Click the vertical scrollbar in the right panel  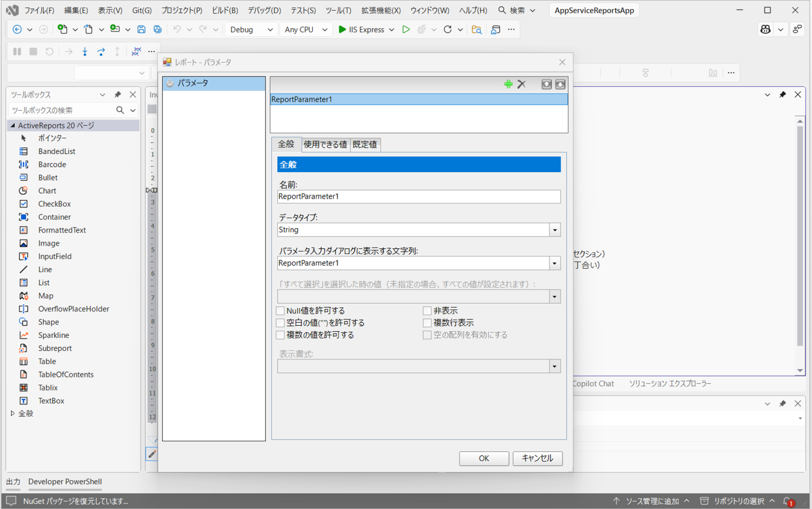pos(800,236)
